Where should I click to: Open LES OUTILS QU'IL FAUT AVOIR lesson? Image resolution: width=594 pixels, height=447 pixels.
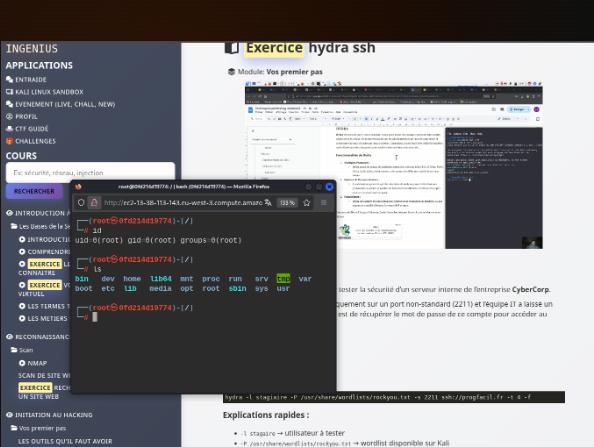[65, 441]
